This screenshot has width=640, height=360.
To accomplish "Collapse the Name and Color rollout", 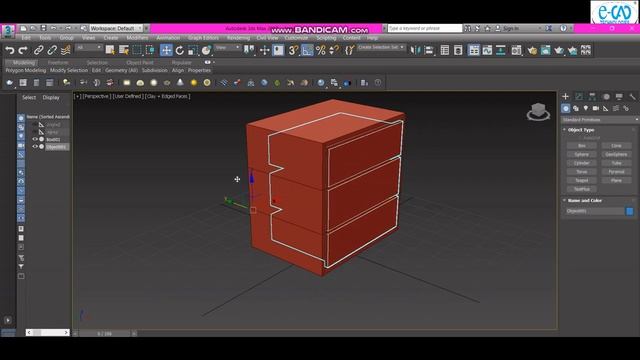I will pos(564,200).
